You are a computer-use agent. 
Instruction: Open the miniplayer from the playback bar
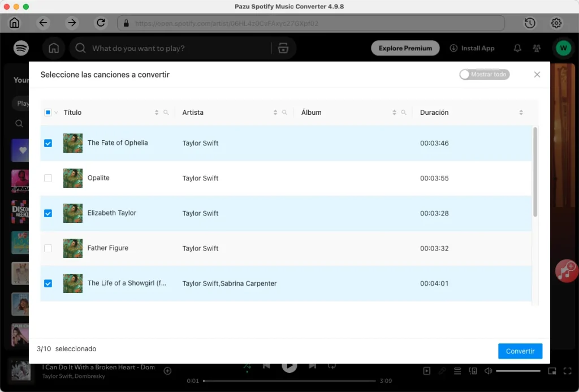552,371
